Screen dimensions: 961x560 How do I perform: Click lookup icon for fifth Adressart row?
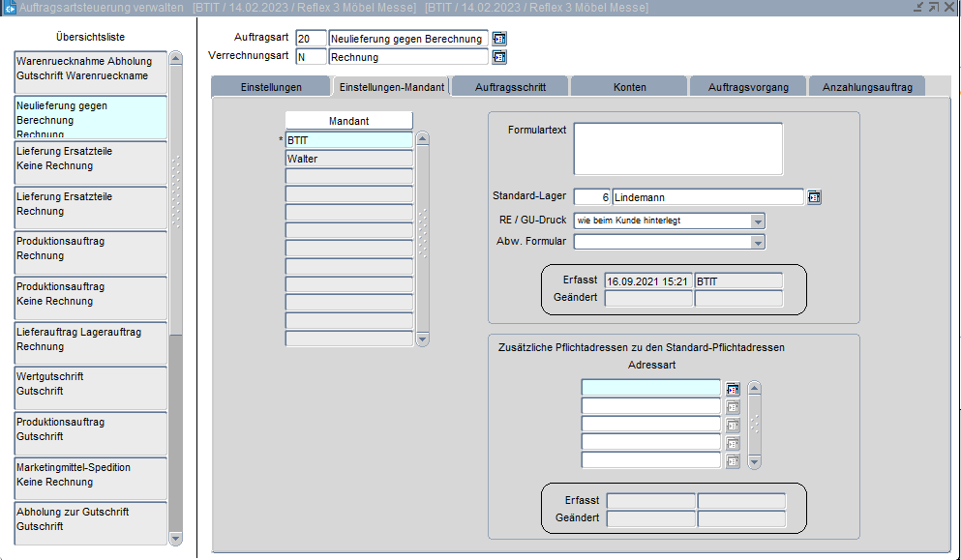733,460
